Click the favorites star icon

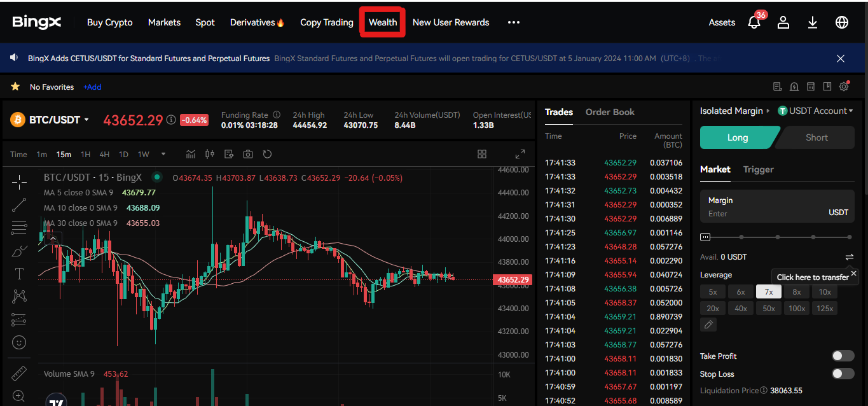(x=15, y=87)
